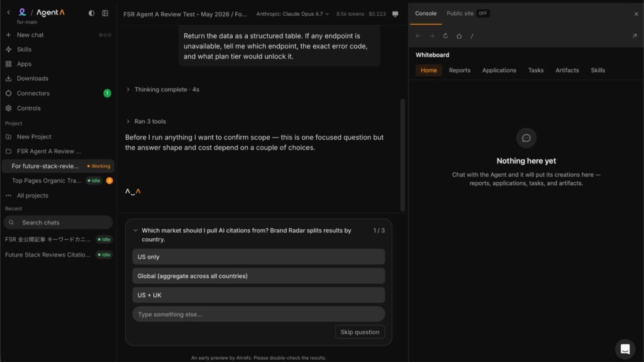Choose Global aggregate across all countries
This screenshot has width=644, height=362.
258,277
